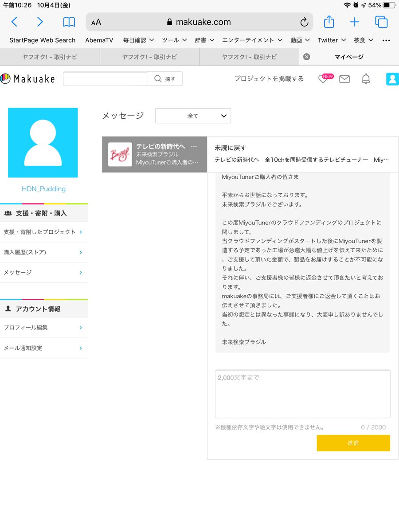Screen dimensions: 399x532
Task: Open the message options ellipsis on テレビの新時代へ
Action: coord(194,146)
